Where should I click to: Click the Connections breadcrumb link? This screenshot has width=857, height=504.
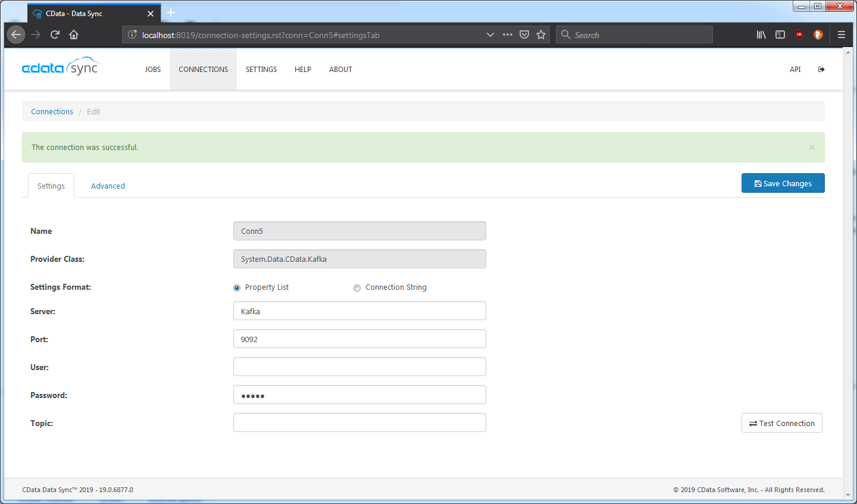[52, 111]
